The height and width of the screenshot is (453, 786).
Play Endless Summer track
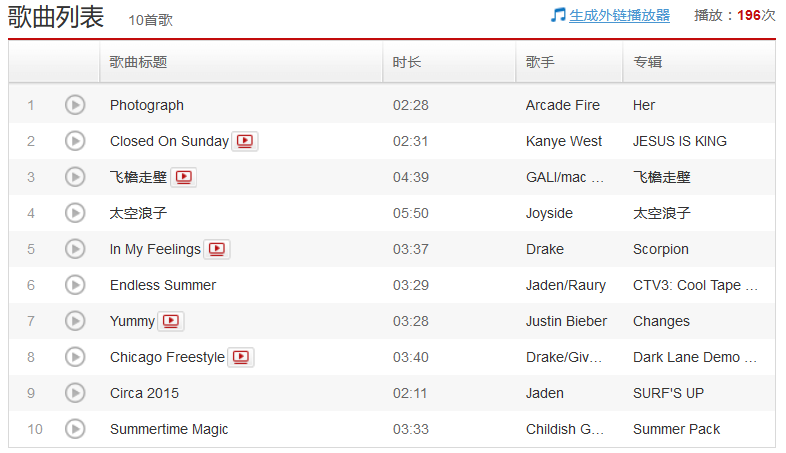(75, 285)
